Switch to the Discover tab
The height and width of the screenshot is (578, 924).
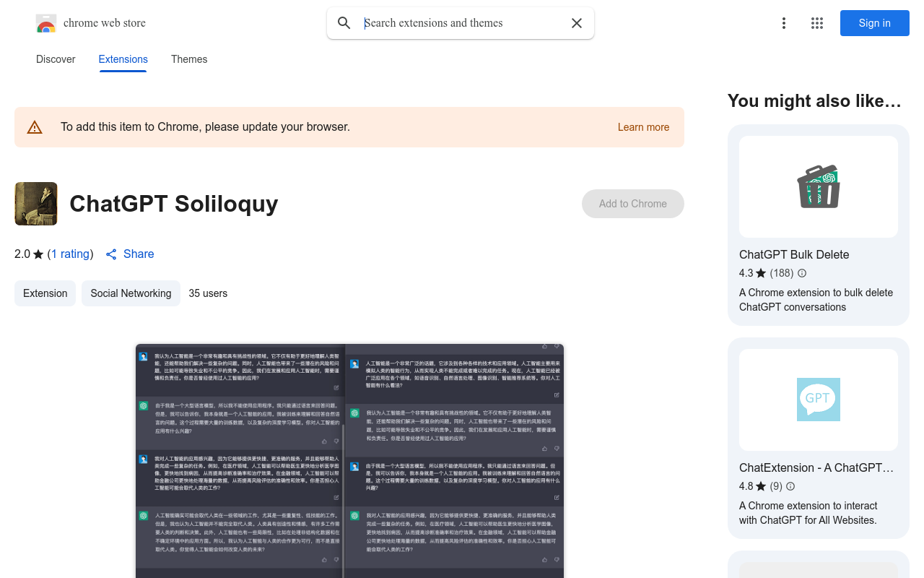56,59
